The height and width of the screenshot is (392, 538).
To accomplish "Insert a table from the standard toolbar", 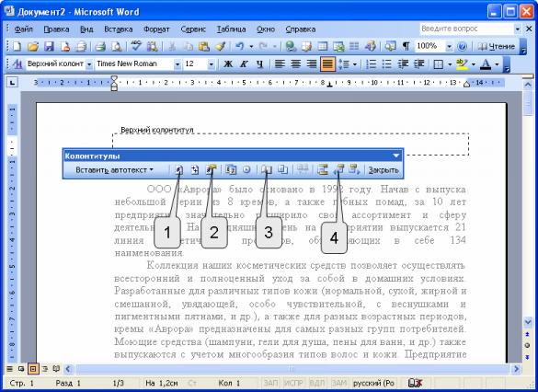I will coord(322,46).
